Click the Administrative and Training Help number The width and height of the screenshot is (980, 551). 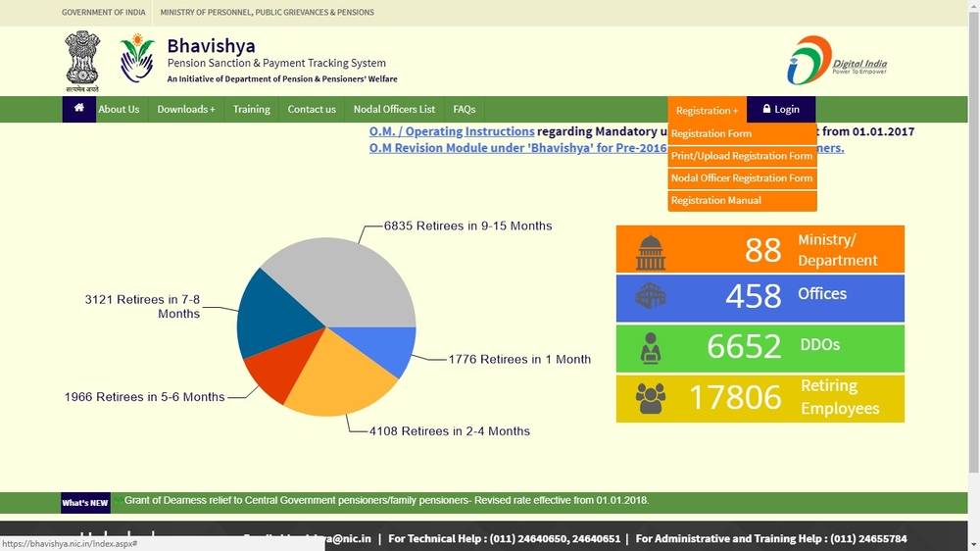coord(771,538)
